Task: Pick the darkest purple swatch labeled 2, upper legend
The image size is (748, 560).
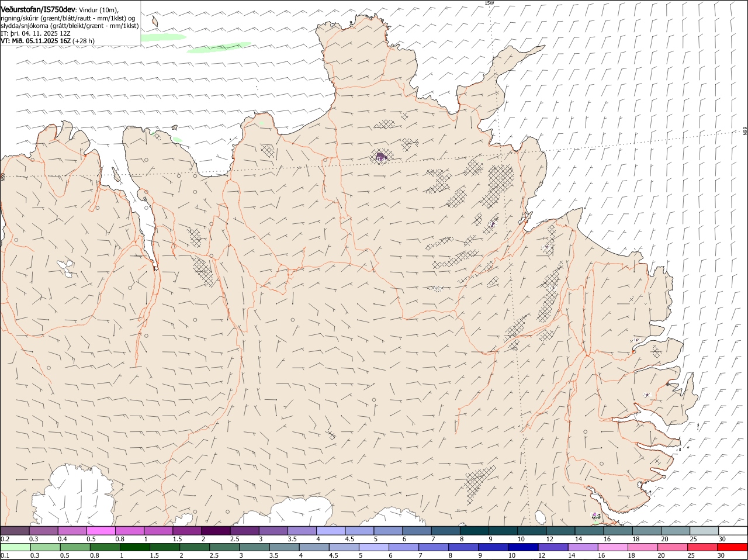Action: point(216,530)
